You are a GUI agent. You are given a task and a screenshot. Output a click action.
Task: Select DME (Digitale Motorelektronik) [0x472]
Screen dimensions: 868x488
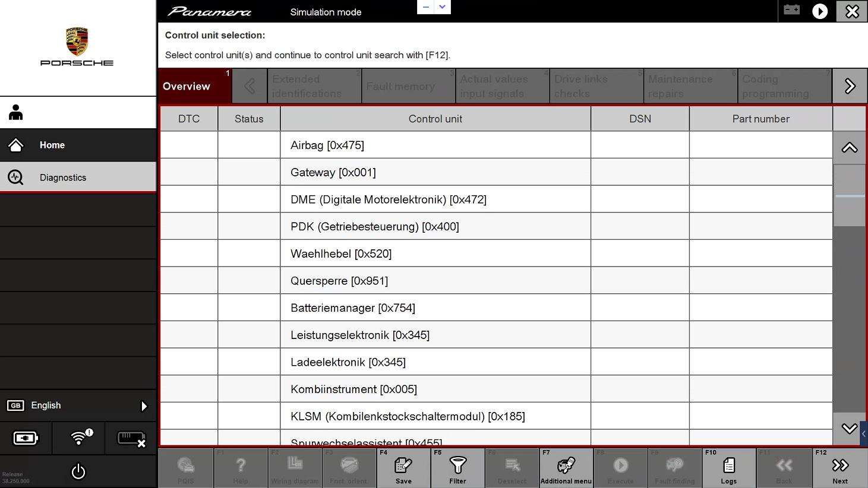(x=496, y=199)
